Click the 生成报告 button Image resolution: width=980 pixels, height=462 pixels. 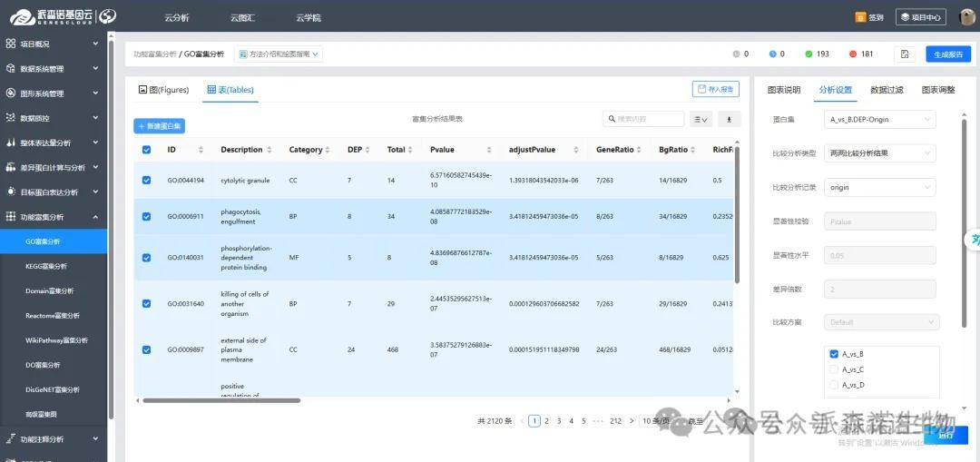click(947, 54)
